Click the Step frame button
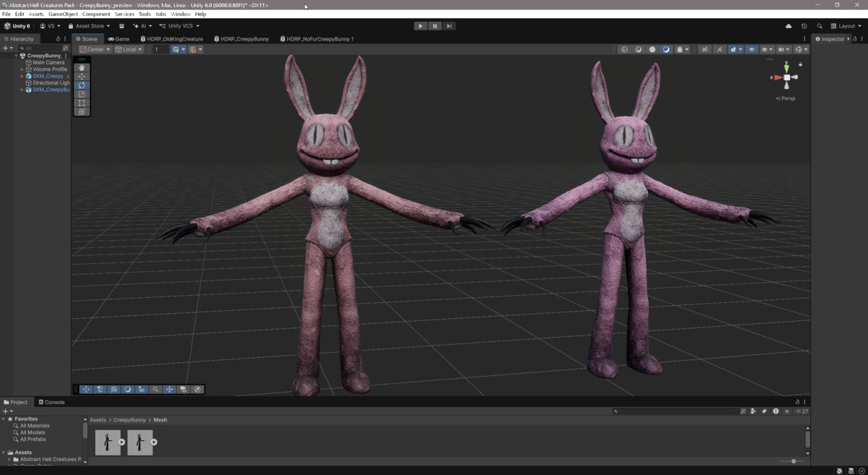Image resolution: width=868 pixels, height=475 pixels. click(x=449, y=26)
